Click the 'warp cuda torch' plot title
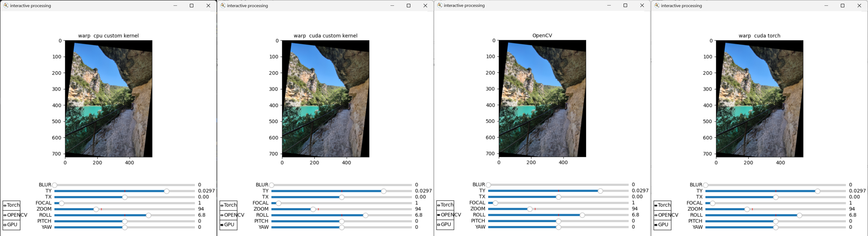This screenshot has width=868, height=236. [759, 36]
